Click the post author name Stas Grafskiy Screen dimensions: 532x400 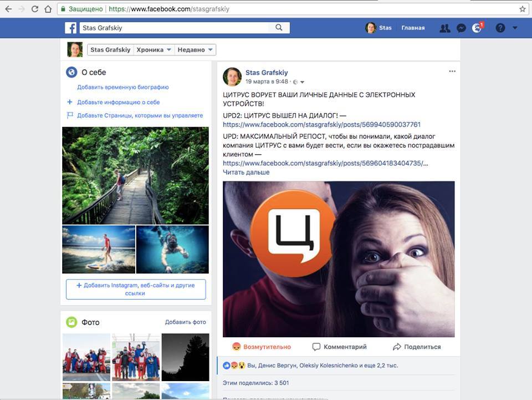(267, 73)
